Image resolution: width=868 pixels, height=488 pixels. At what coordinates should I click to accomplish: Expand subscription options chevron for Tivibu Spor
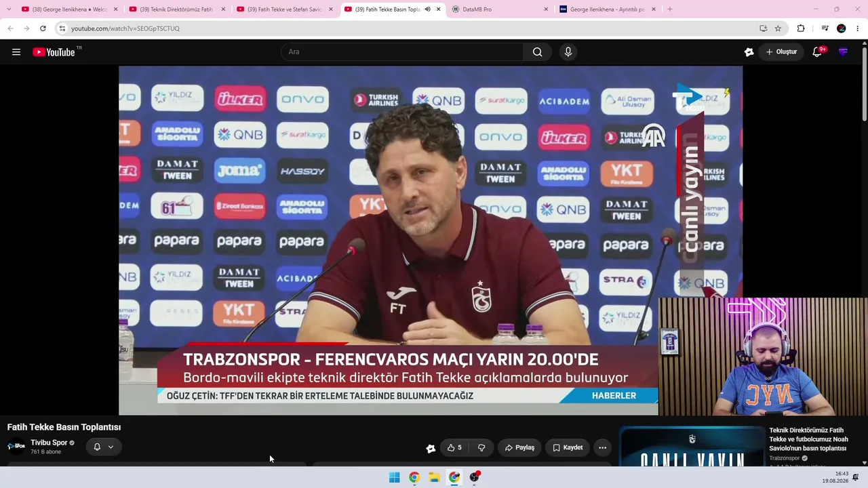pos(111,447)
